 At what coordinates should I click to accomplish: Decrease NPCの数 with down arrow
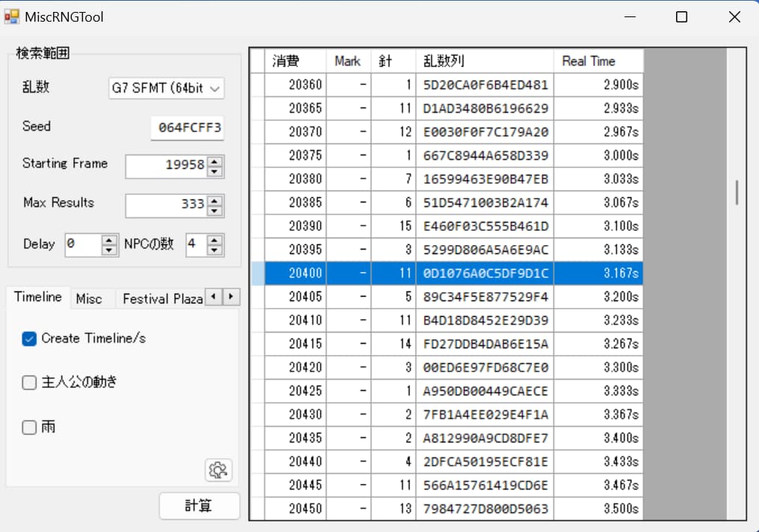coord(214,250)
